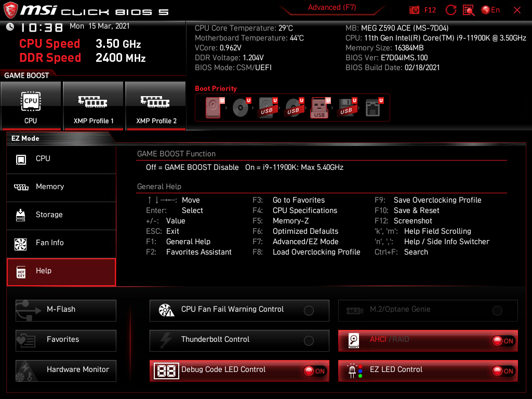Switch to Advanced (F7) mode
Image resolution: width=532 pixels, height=399 pixels.
click(x=332, y=7)
